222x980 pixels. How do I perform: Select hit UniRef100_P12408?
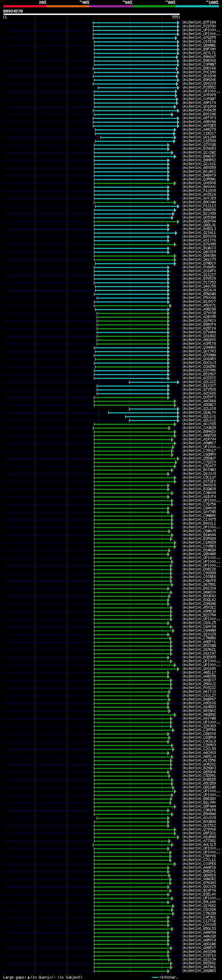click(x=199, y=191)
